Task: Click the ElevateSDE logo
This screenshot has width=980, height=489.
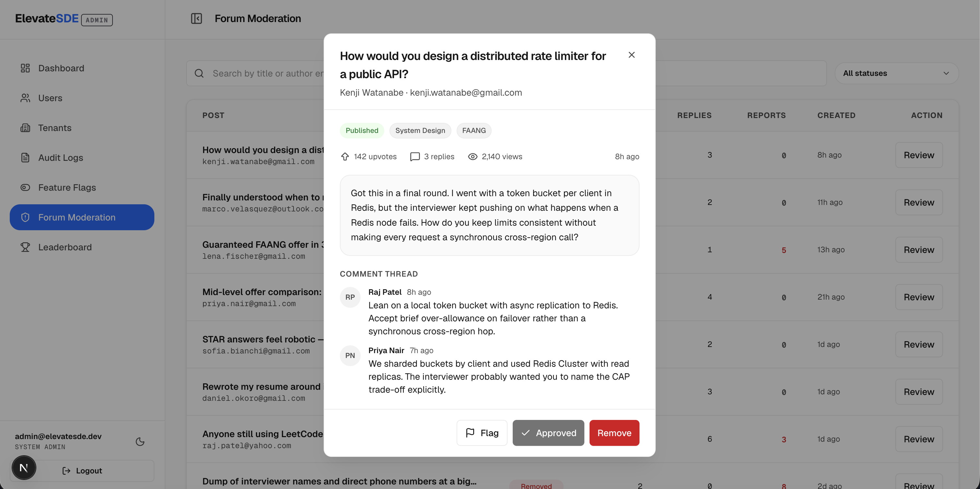Action: click(47, 18)
